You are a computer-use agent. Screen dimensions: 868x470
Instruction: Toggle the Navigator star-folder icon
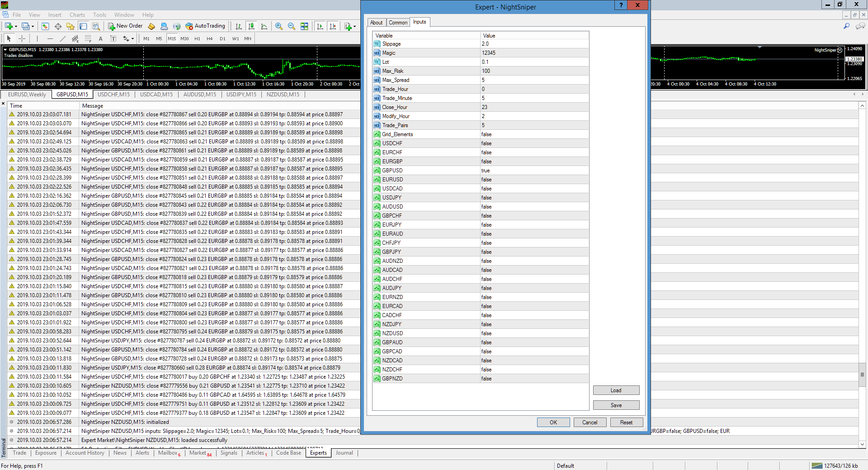click(70, 26)
